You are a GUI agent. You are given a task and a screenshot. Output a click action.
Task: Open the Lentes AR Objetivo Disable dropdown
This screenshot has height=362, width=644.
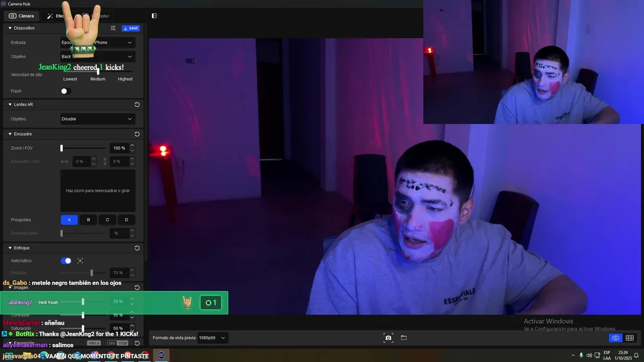tap(98, 119)
